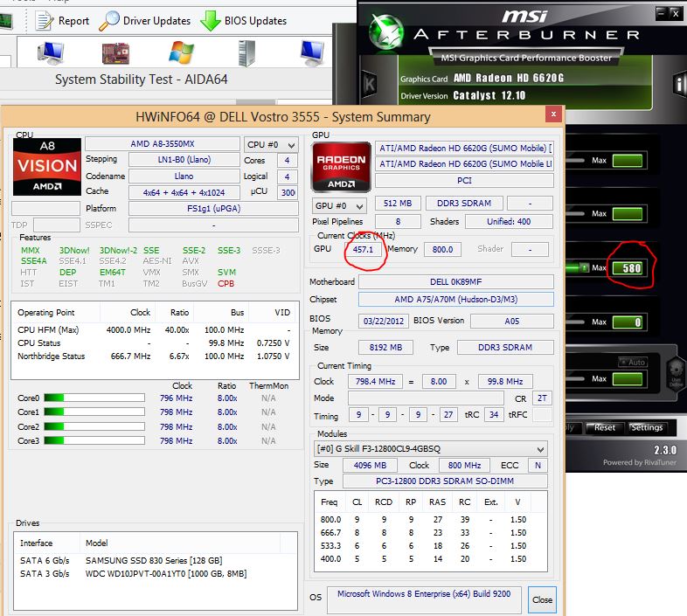687x616 pixels.
Task: Toggle the Auto fan speed button
Action: point(633,362)
